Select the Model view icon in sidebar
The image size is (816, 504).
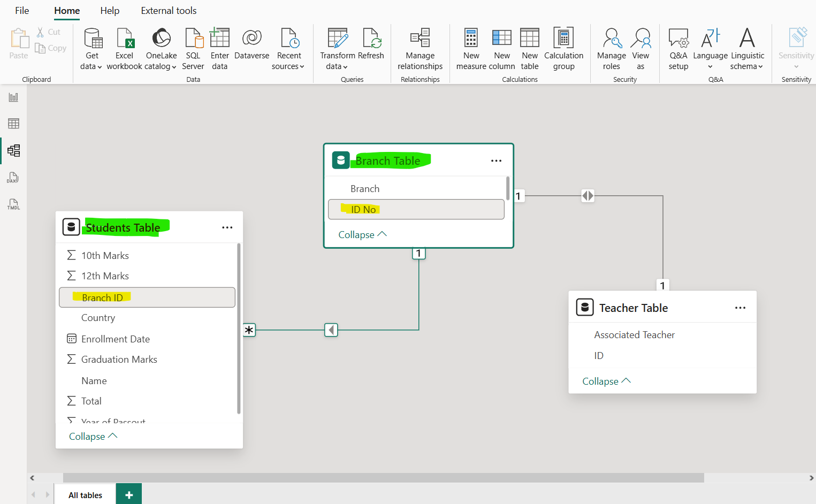(13, 150)
